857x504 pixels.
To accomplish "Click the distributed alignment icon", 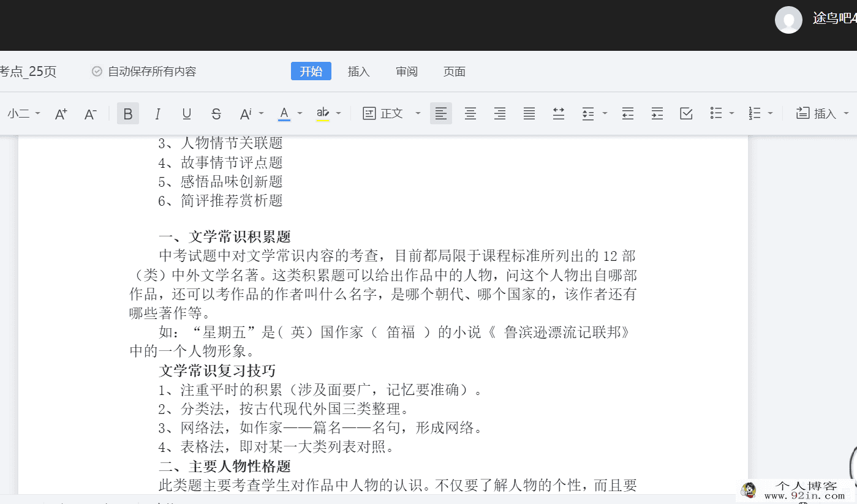I will coord(559,113).
